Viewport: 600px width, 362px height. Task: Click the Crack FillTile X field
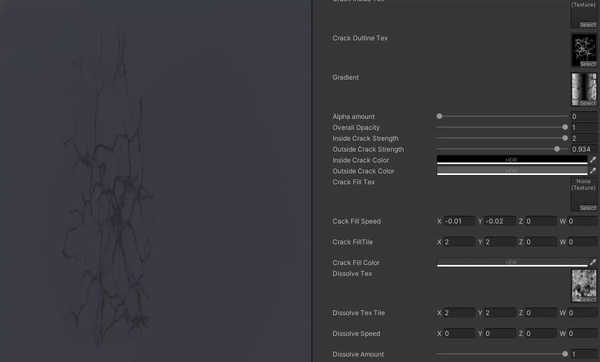pos(459,242)
